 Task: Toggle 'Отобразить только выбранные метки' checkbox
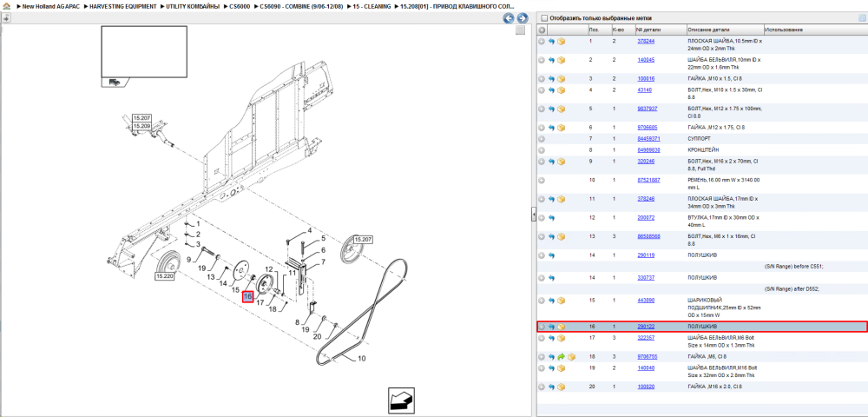pos(543,18)
